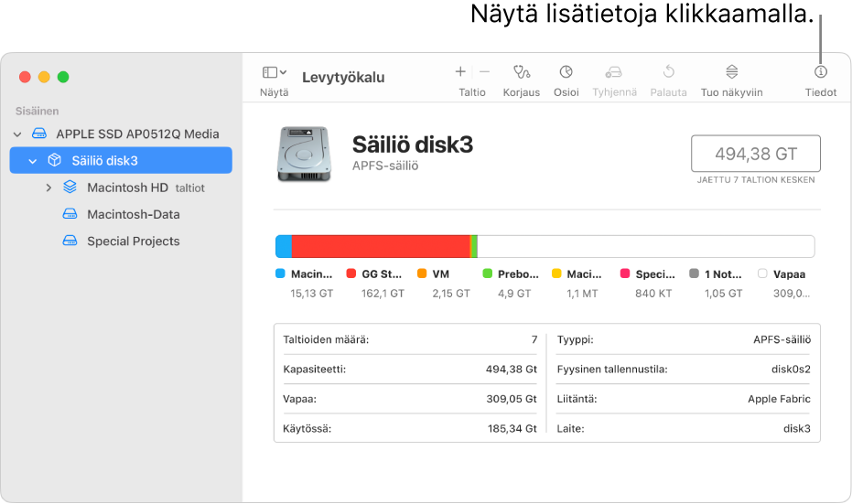Click the Macintosh HD layered volume icon

[x=70, y=187]
